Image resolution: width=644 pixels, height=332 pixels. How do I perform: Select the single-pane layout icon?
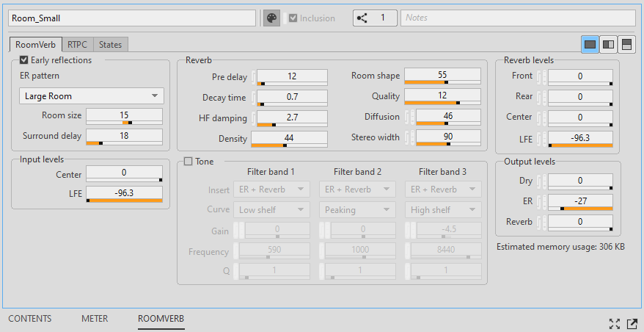point(590,45)
